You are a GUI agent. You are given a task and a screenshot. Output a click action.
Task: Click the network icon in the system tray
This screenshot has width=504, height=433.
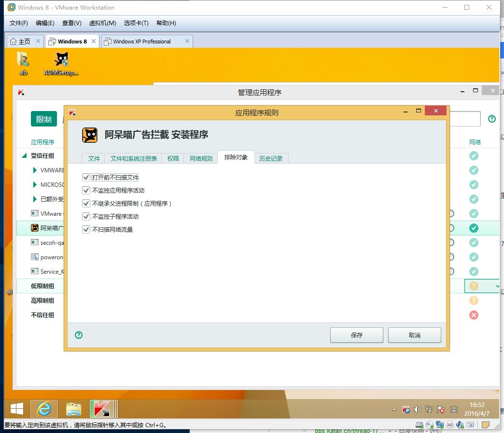click(x=429, y=409)
